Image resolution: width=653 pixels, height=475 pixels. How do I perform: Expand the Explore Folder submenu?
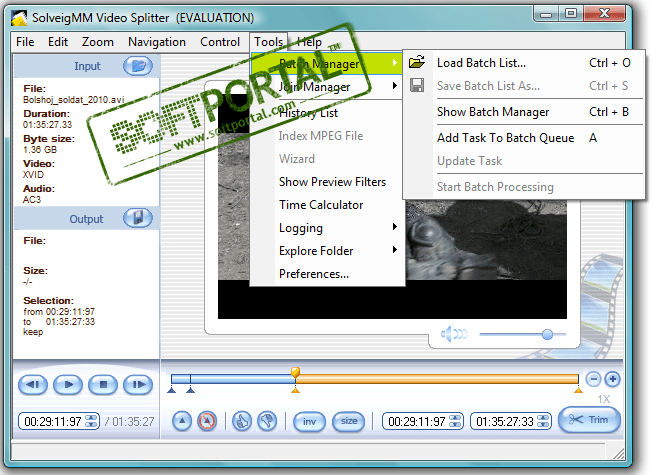click(326, 251)
